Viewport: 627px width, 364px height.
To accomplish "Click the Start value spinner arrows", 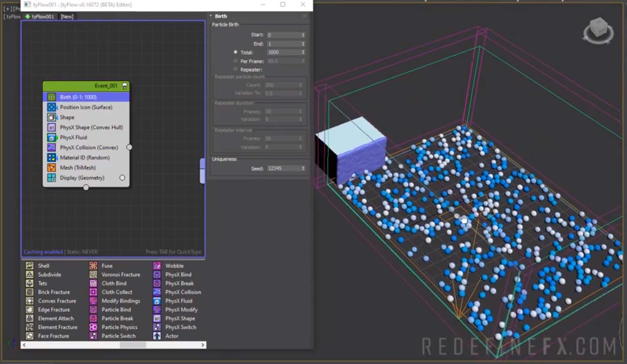I will tap(303, 35).
